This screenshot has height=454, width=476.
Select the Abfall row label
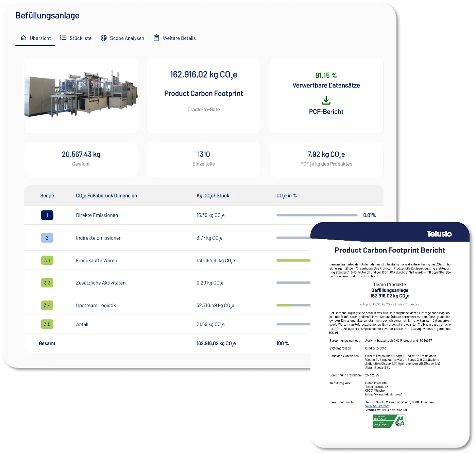[x=82, y=324]
